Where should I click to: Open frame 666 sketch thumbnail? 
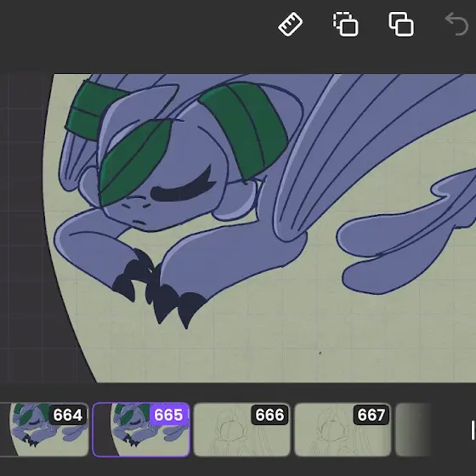(241, 429)
